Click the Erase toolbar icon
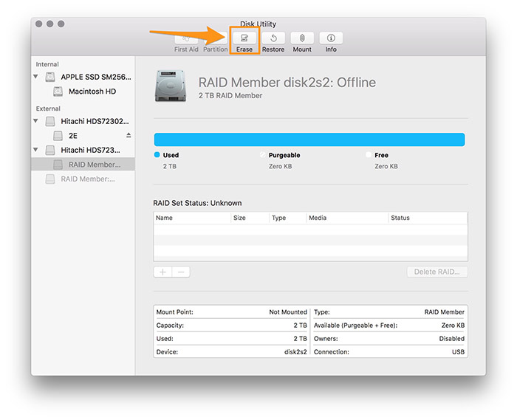517x420 pixels. 244,38
